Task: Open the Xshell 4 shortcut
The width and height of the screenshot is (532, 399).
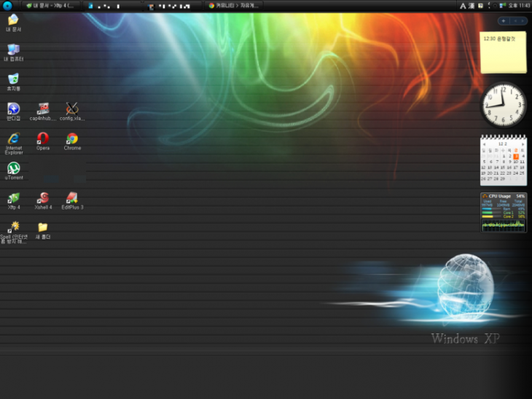Action: click(43, 197)
